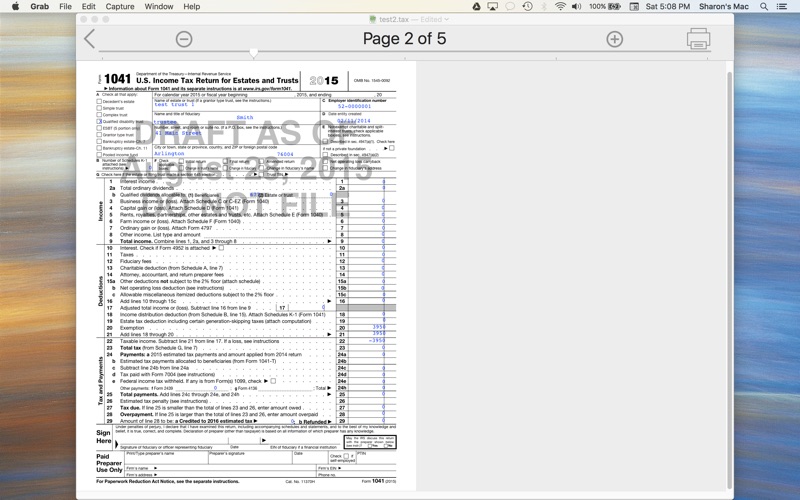
Task: Print the form using the printer icon
Action: click(698, 39)
